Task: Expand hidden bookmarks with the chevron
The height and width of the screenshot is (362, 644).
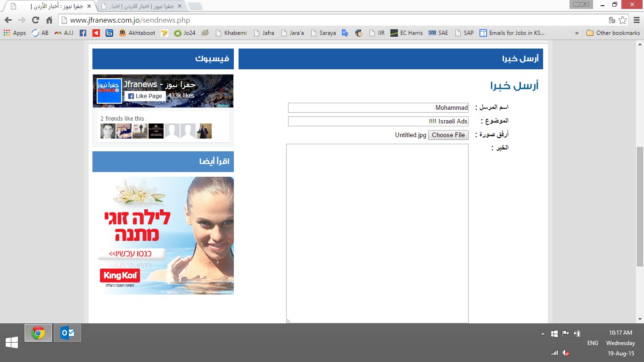Action: (x=577, y=33)
